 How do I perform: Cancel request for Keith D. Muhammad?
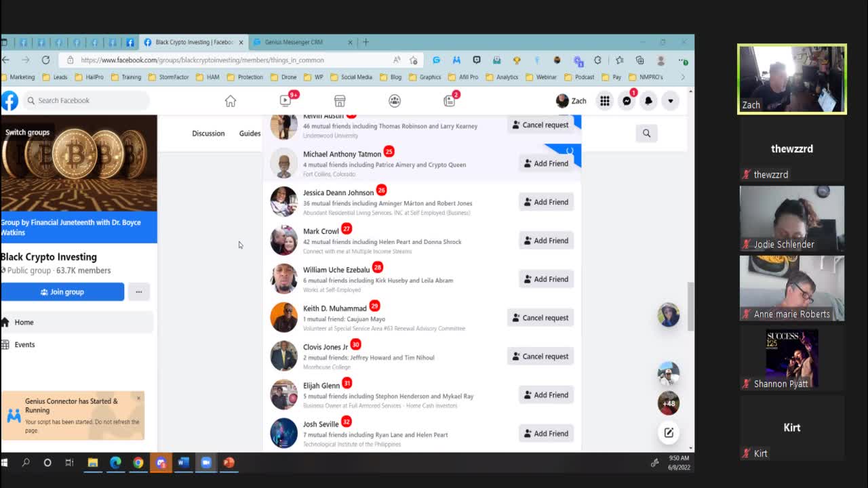[540, 318]
